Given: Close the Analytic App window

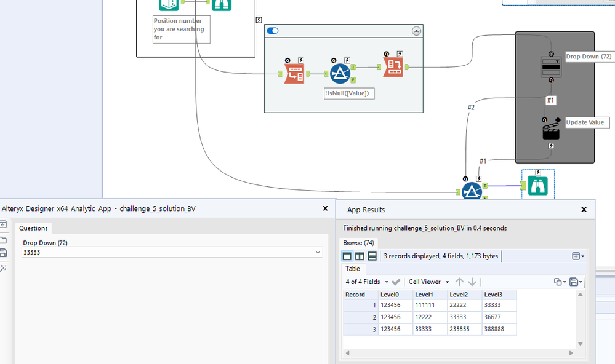Looking at the screenshot, I should point(325,208).
